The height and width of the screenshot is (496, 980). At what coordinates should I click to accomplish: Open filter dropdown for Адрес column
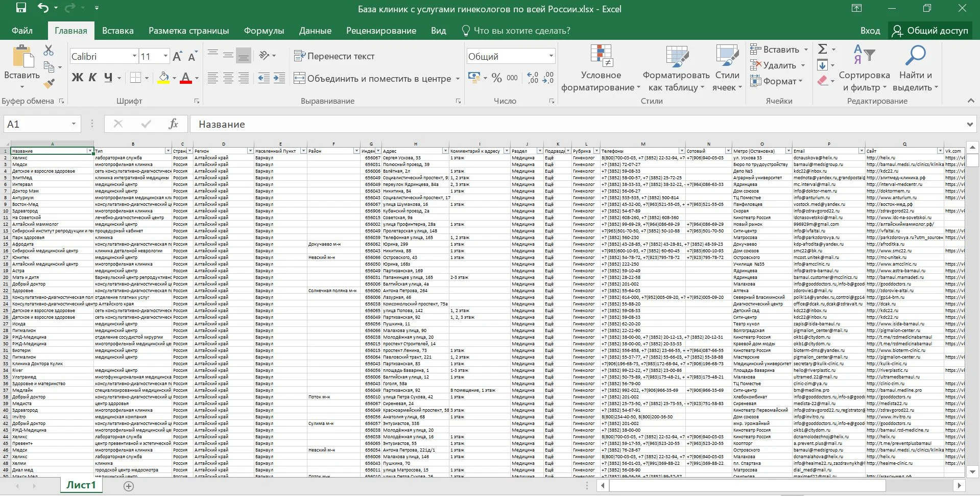click(445, 151)
